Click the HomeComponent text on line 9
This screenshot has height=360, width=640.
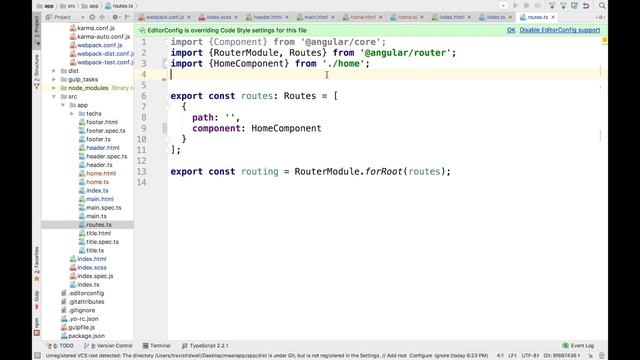point(286,128)
